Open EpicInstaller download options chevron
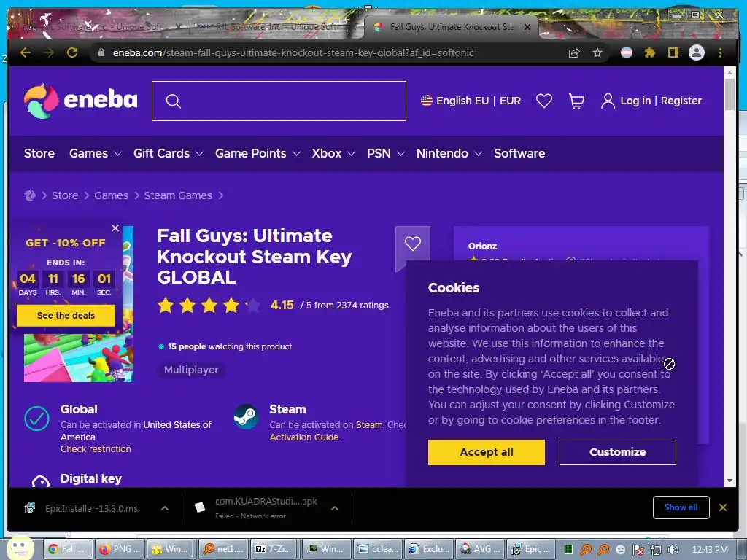The image size is (747, 560). pyautogui.click(x=165, y=508)
